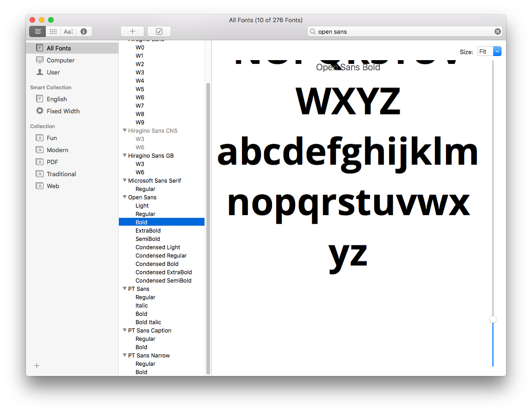Collapse Open Sans family triangle

pyautogui.click(x=124, y=197)
